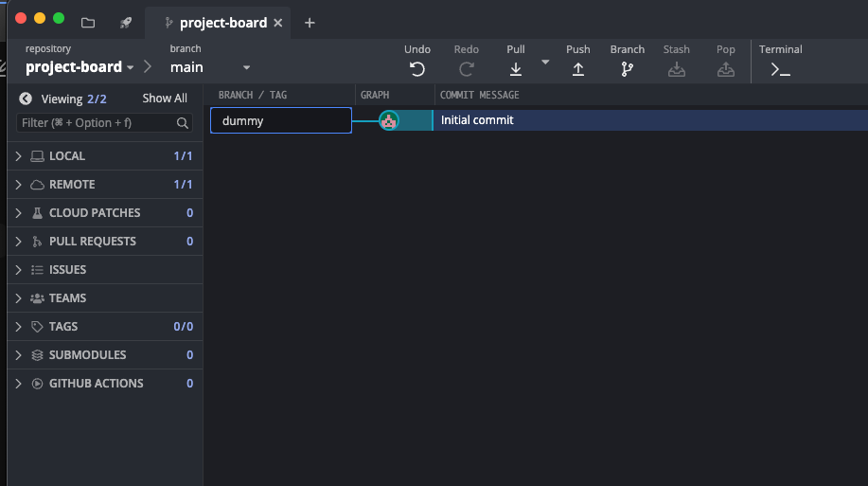Expand the GITHUB ACTIONS section chevron
868x486 pixels.
click(x=18, y=384)
